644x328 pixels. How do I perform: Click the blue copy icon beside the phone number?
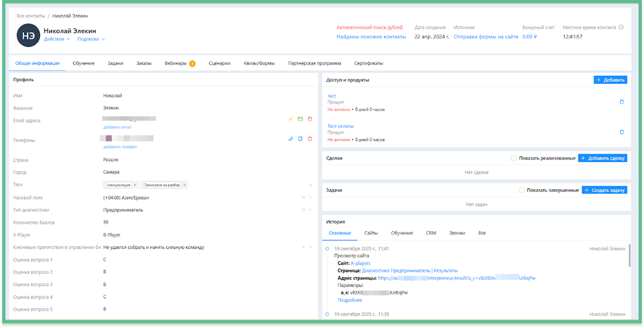click(x=300, y=139)
